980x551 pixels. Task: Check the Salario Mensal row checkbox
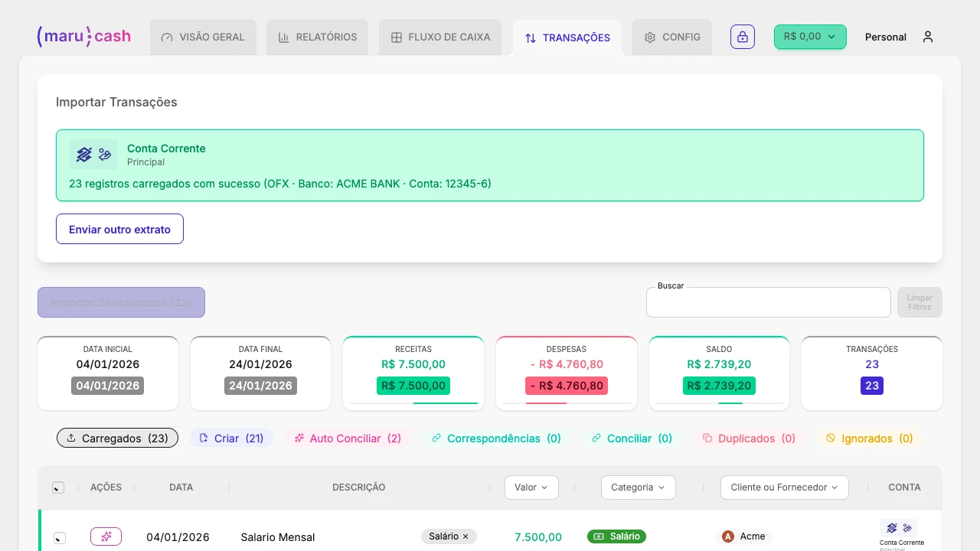click(x=59, y=537)
